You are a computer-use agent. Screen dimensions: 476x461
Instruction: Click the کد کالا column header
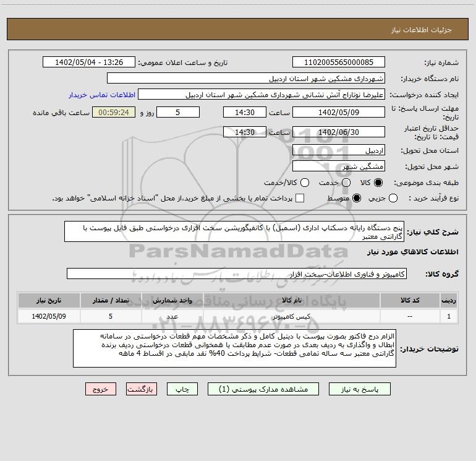[410, 300]
